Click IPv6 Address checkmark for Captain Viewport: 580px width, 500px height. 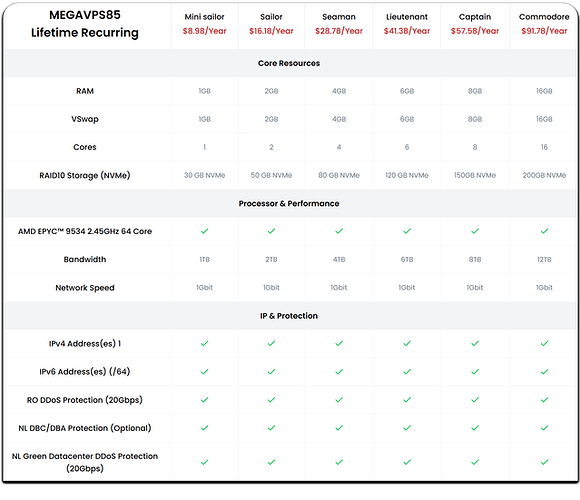475,372
